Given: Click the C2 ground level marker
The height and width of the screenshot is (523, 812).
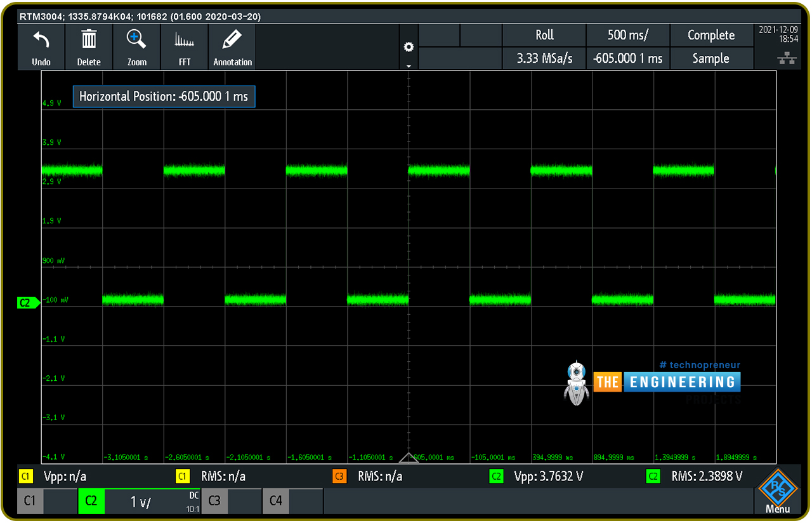Looking at the screenshot, I should coord(27,303).
